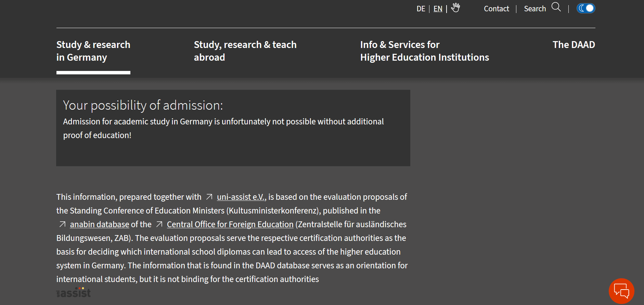Switch language to DE
The width and height of the screenshot is (644, 305).
pos(421,9)
